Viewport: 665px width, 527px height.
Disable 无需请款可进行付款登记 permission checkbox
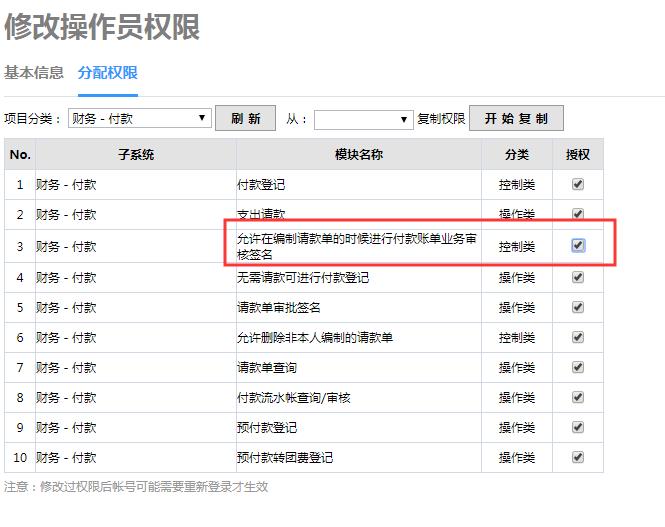(x=578, y=277)
